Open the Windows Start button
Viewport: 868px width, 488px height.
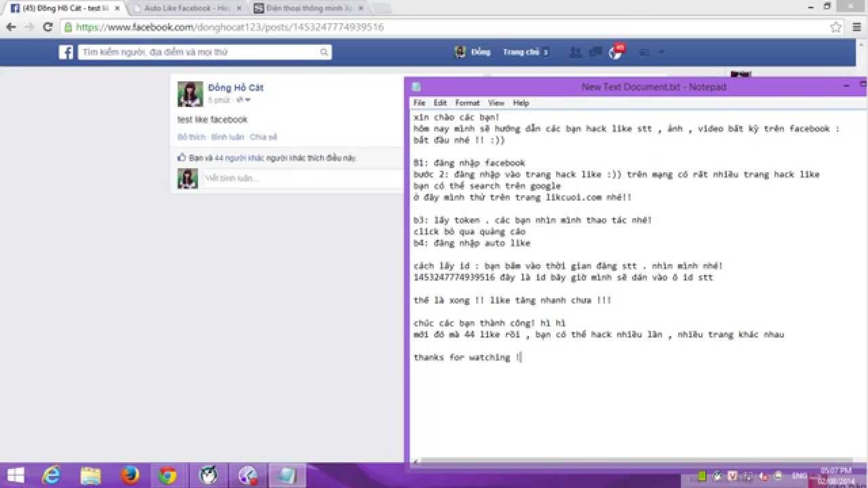(x=15, y=475)
